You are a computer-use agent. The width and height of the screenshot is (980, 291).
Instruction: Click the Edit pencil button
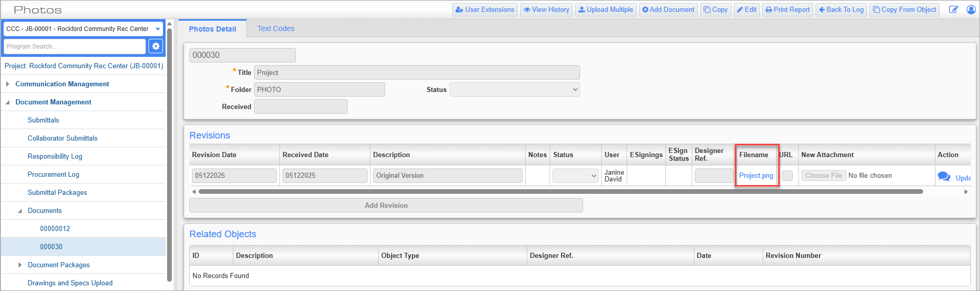click(747, 10)
